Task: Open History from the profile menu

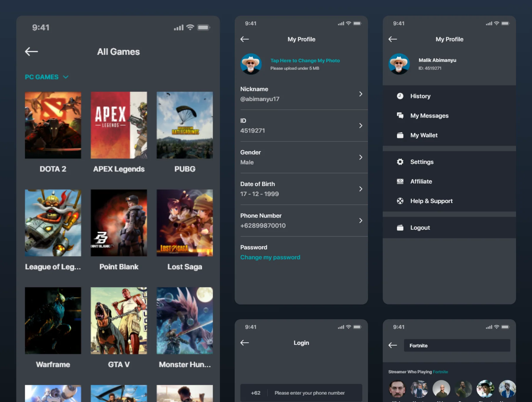Action: coord(449,96)
